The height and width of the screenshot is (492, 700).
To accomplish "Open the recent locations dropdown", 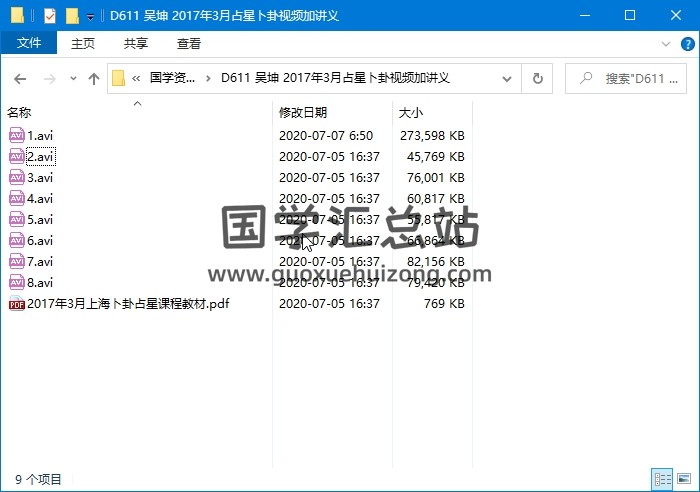I will point(73,79).
